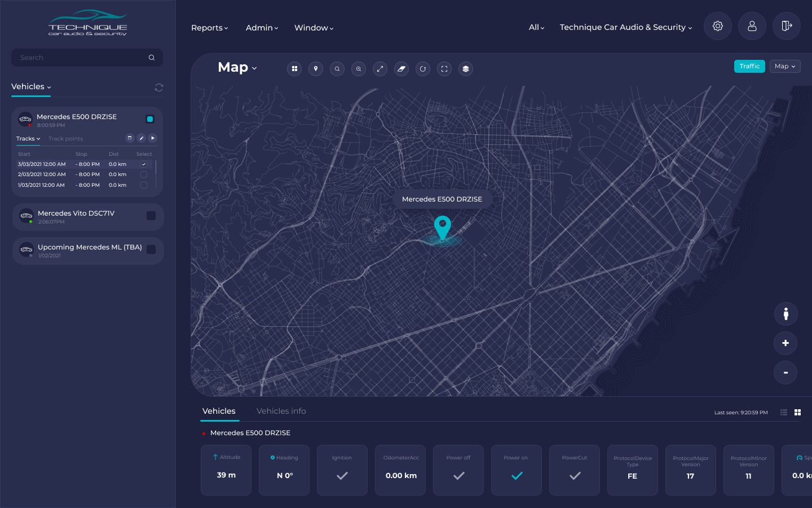Screen dimensions: 812x508
Task: Click the map layers stack icon
Action: tap(466, 69)
